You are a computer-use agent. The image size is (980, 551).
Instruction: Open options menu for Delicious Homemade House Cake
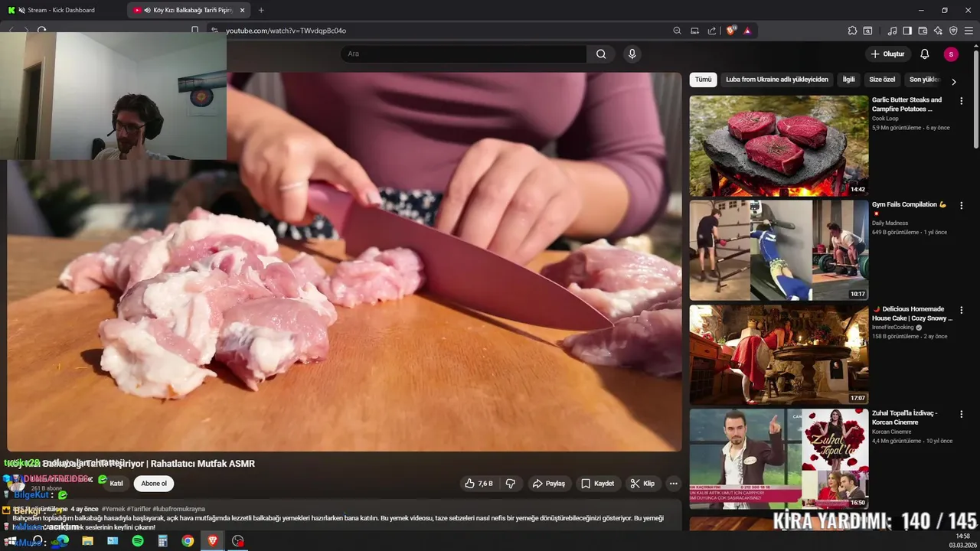[961, 310]
